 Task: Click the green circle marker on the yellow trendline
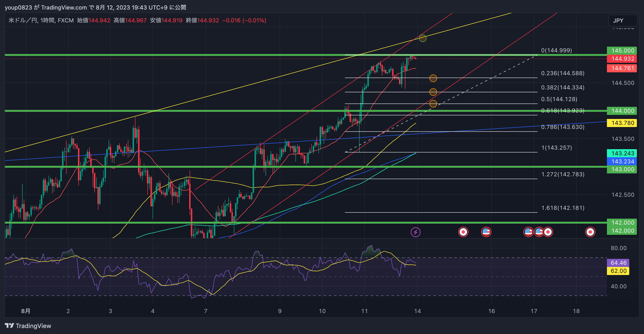pyautogui.click(x=423, y=38)
